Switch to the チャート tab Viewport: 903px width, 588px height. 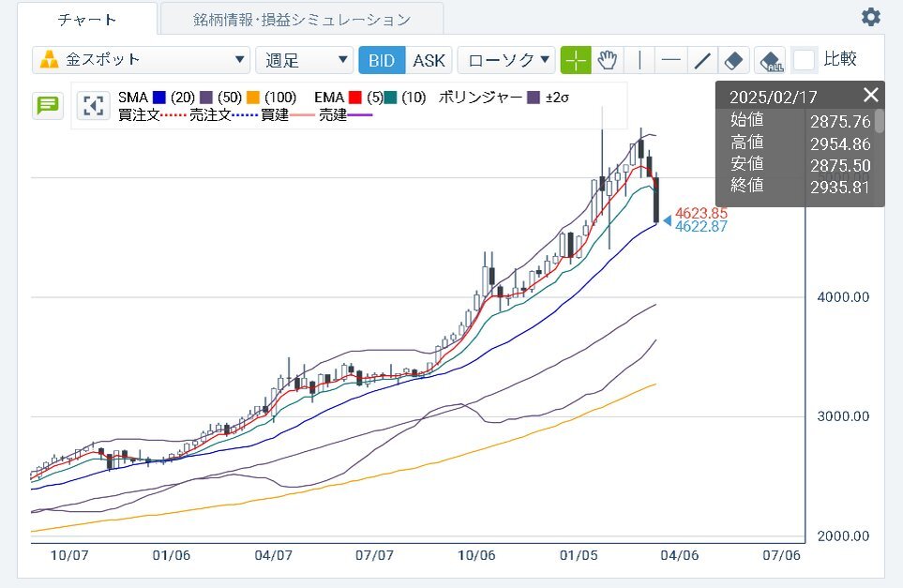pos(87,19)
